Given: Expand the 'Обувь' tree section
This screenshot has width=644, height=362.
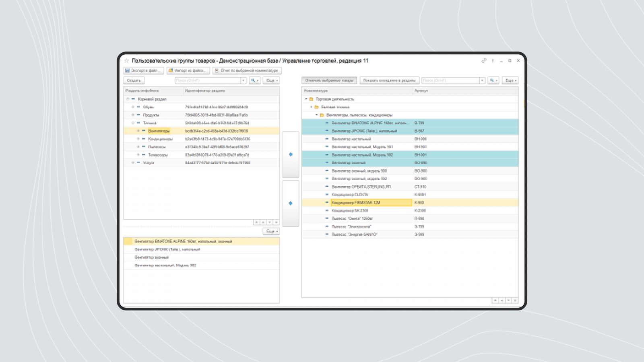Looking at the screenshot, I should point(133,107).
